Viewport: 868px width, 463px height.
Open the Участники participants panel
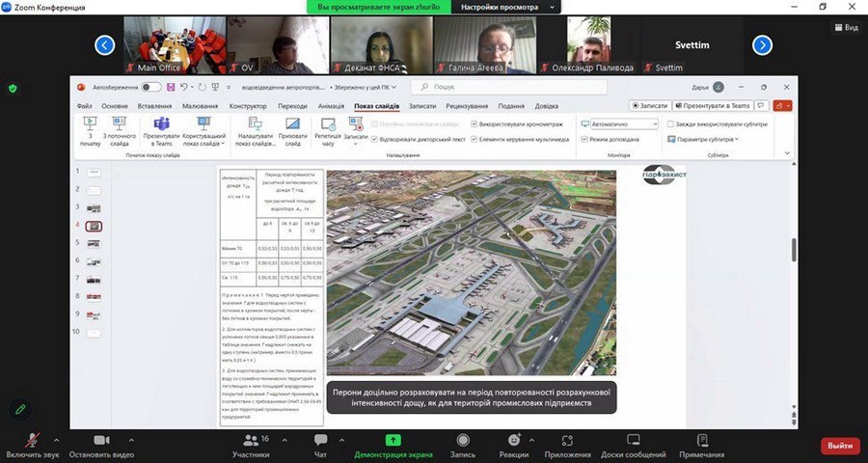[250, 441]
